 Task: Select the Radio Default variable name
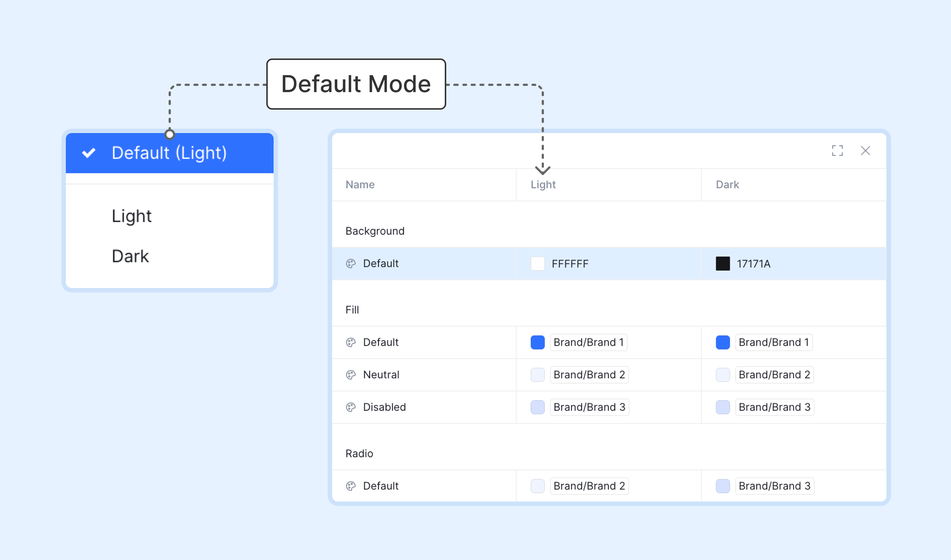point(380,486)
